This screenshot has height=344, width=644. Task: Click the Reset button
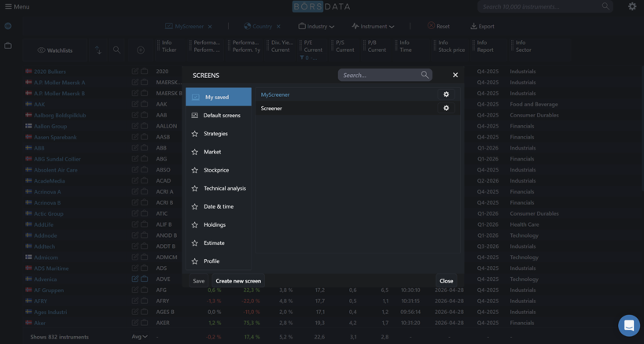pos(438,26)
